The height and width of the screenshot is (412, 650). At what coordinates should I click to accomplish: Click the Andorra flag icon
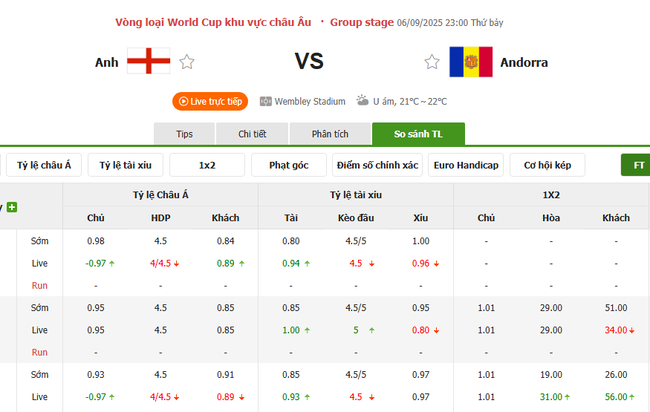[470, 62]
